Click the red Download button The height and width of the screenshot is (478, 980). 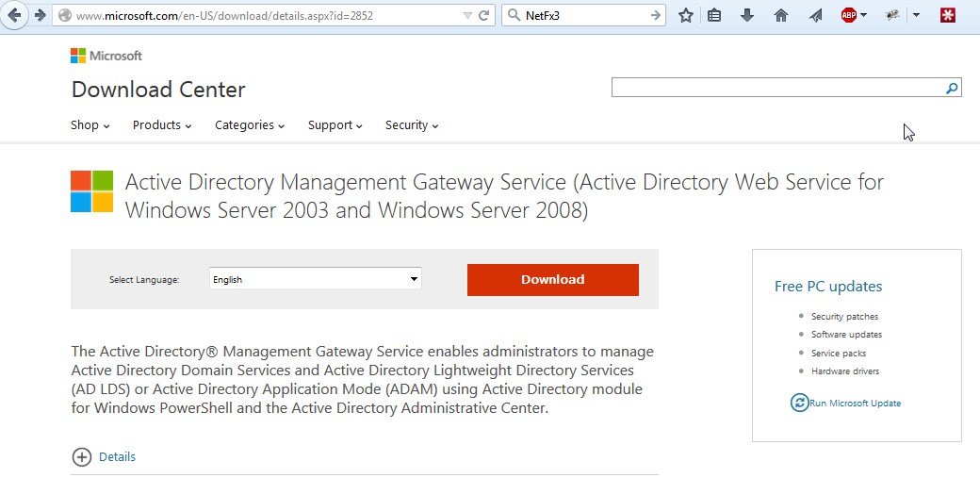coord(553,279)
